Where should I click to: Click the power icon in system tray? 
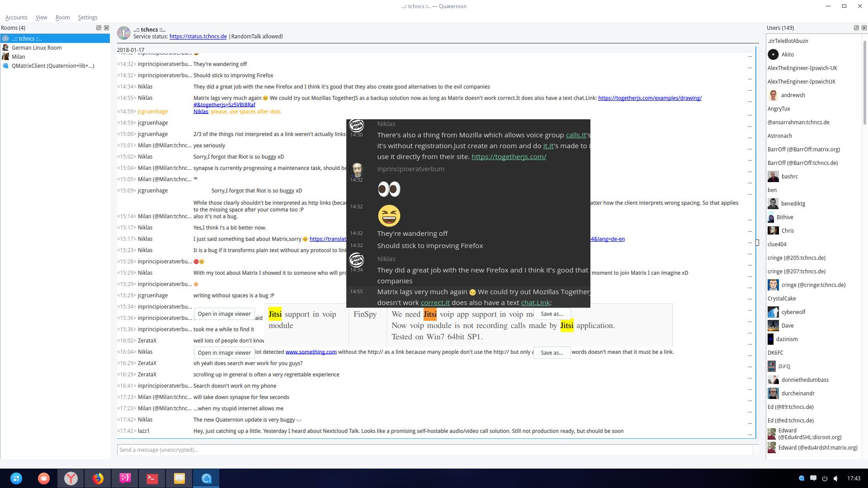pos(825,478)
